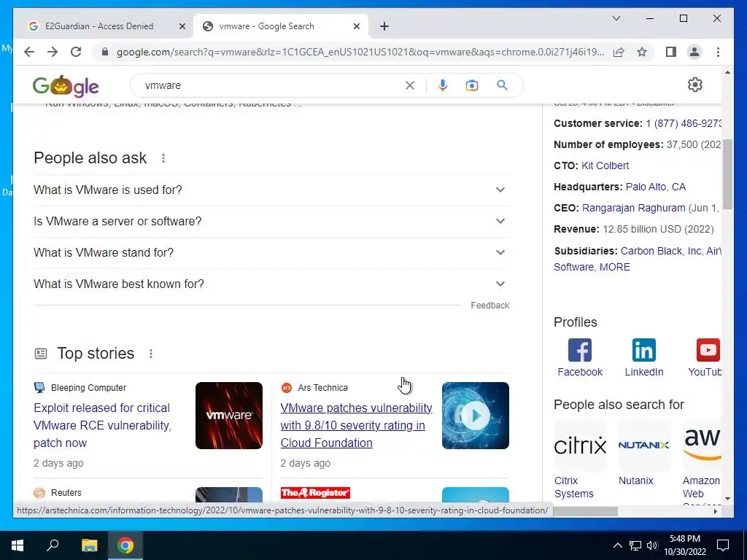
Task: Open VMware LinkedIn profile
Action: (643, 357)
